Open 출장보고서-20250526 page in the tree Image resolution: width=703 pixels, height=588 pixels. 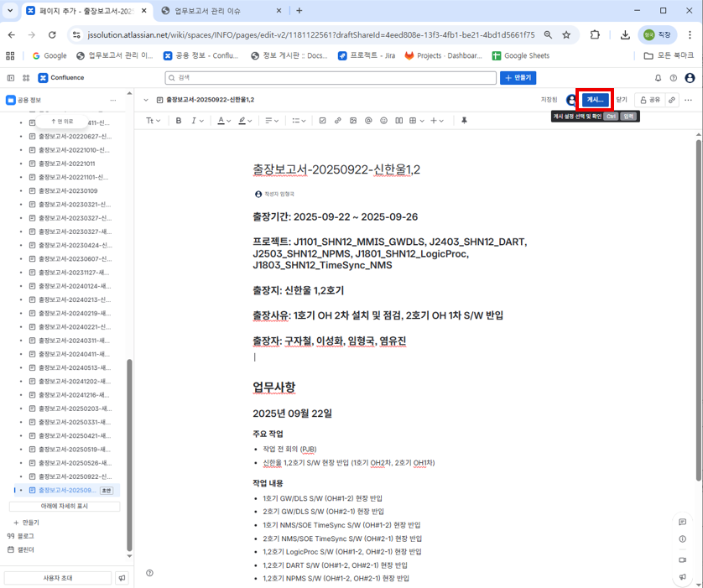coord(74,463)
